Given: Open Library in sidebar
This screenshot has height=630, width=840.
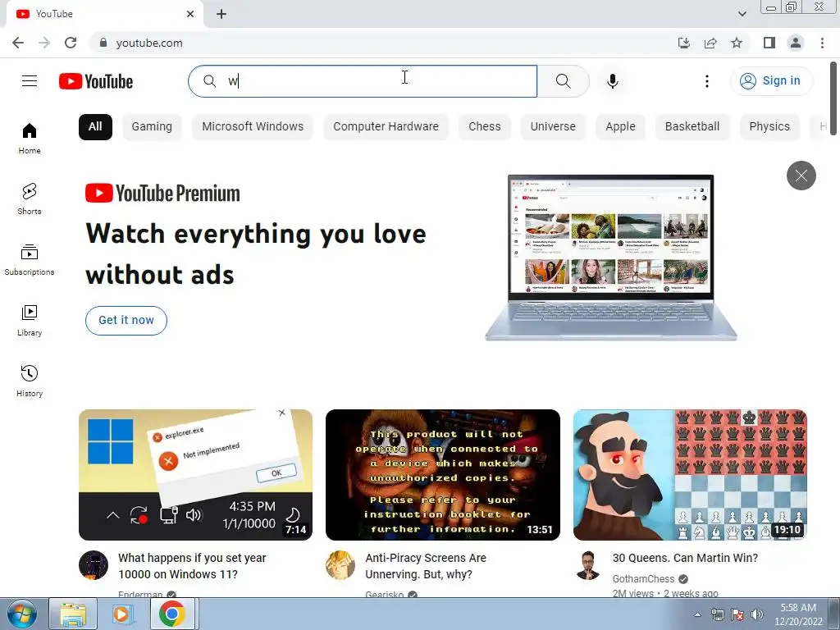Looking at the screenshot, I should (x=30, y=321).
